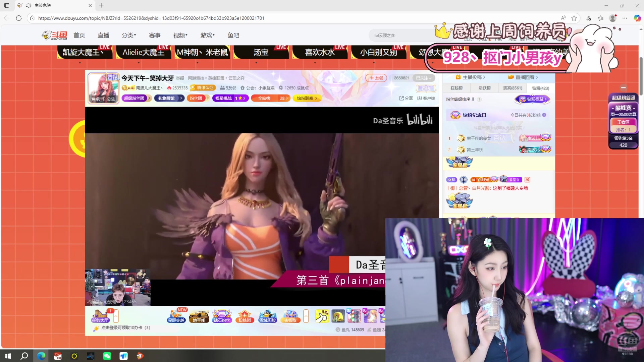644x362 pixels.
Task: Switch to the 贵宾(8561) tab
Action: [513, 88]
